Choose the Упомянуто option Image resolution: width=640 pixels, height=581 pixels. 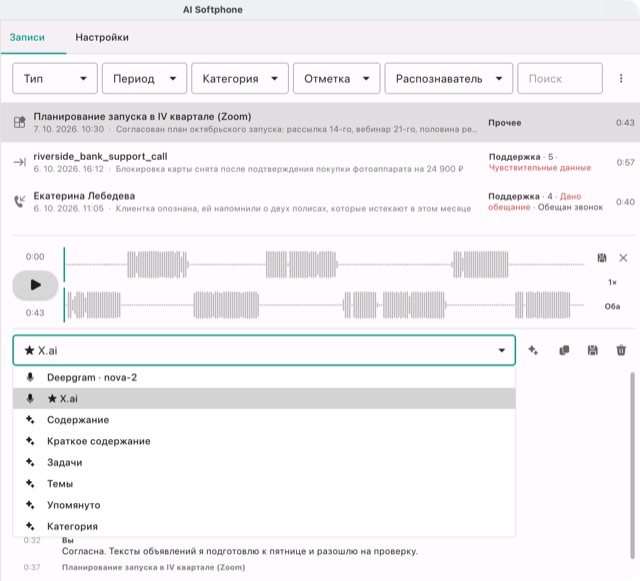[x=264, y=505]
